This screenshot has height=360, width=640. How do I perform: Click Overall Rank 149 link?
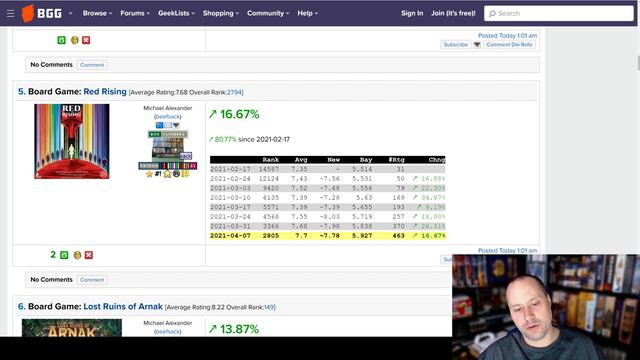click(269, 307)
